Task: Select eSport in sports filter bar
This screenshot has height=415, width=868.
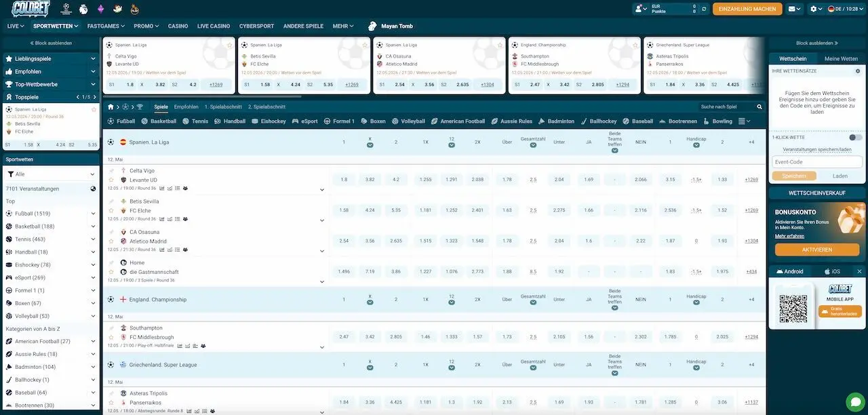Action: [304, 121]
